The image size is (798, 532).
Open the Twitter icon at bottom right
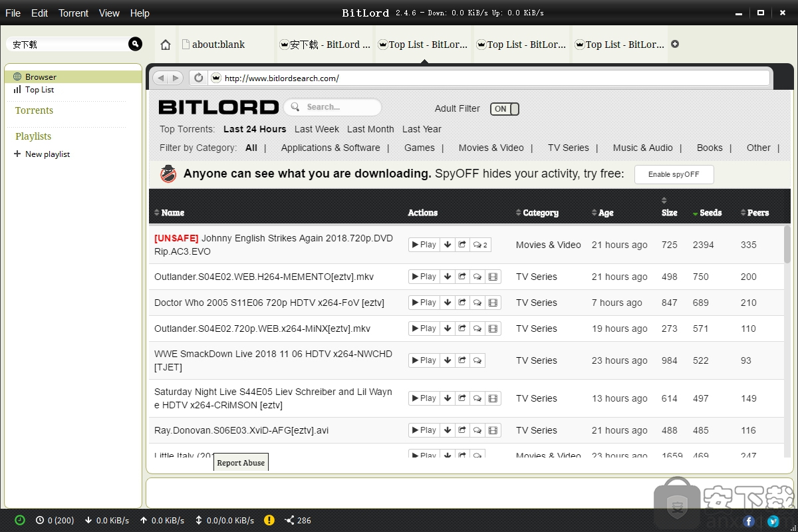click(773, 521)
